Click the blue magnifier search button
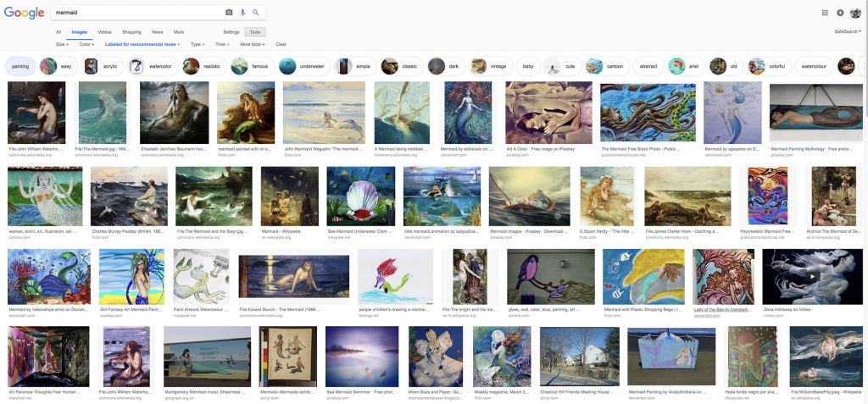Viewport: 868px width, 404px height. point(256,12)
